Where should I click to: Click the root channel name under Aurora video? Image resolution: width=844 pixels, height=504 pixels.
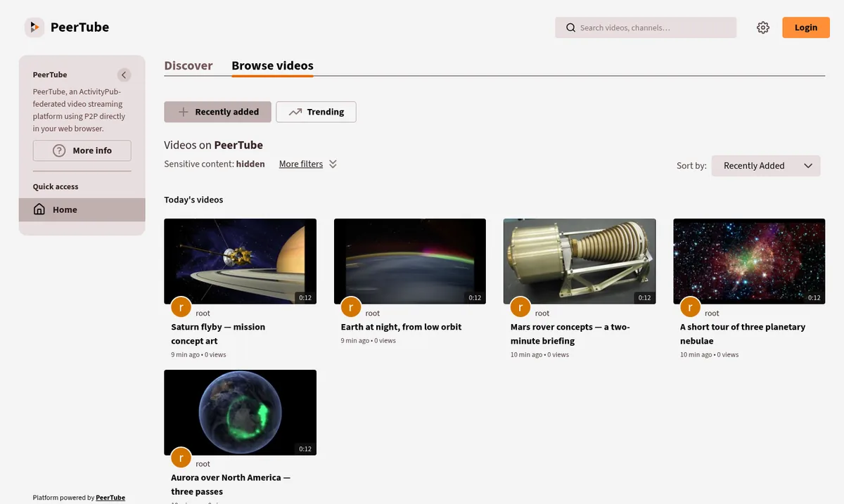(203, 464)
